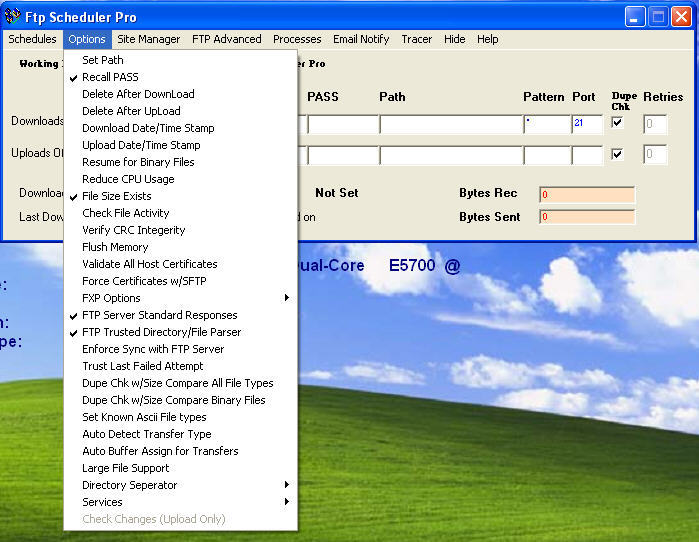Enable Delete After DownLoad
Image resolution: width=699 pixels, height=542 pixels.
point(181,94)
